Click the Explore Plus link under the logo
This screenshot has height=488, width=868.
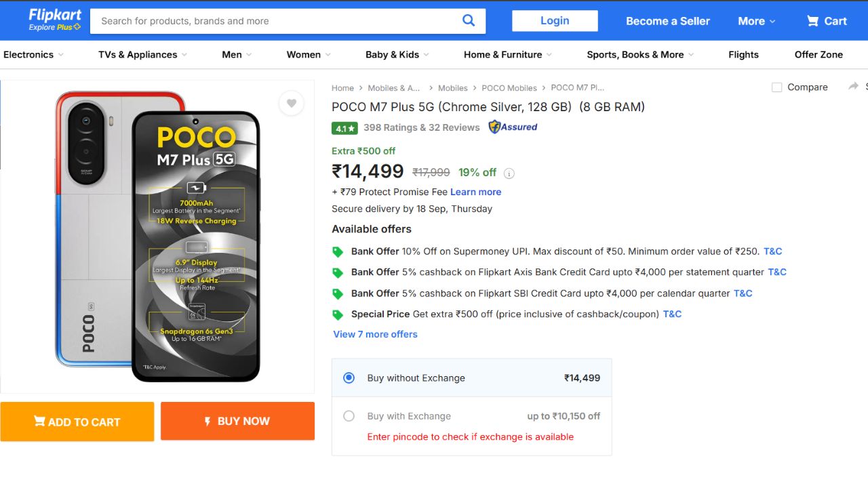55,27
